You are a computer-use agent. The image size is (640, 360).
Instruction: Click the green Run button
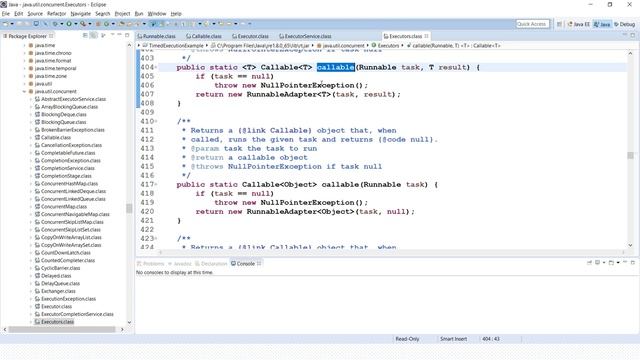click(x=69, y=24)
